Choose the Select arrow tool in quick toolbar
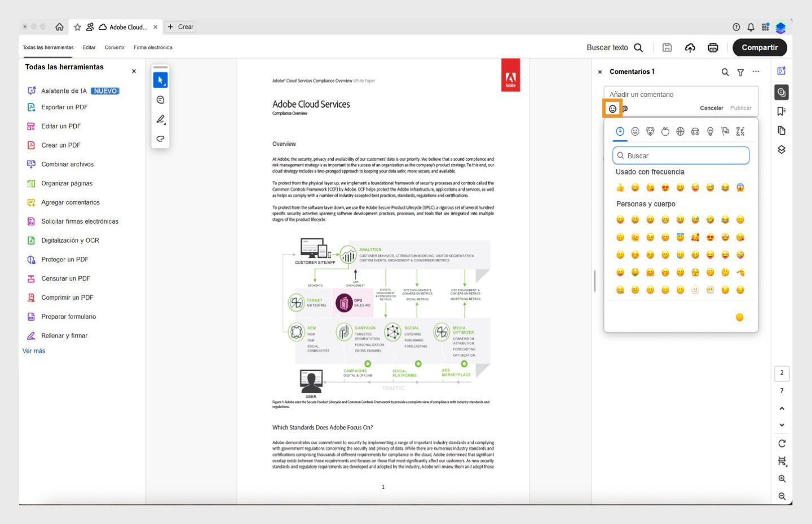Viewport: 812px width, 524px height. coord(160,81)
